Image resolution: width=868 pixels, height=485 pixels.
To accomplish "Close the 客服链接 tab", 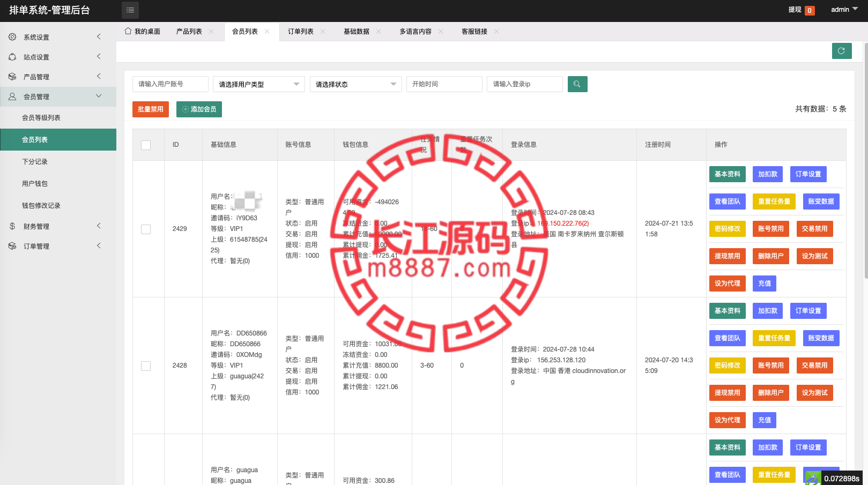I will click(x=496, y=32).
